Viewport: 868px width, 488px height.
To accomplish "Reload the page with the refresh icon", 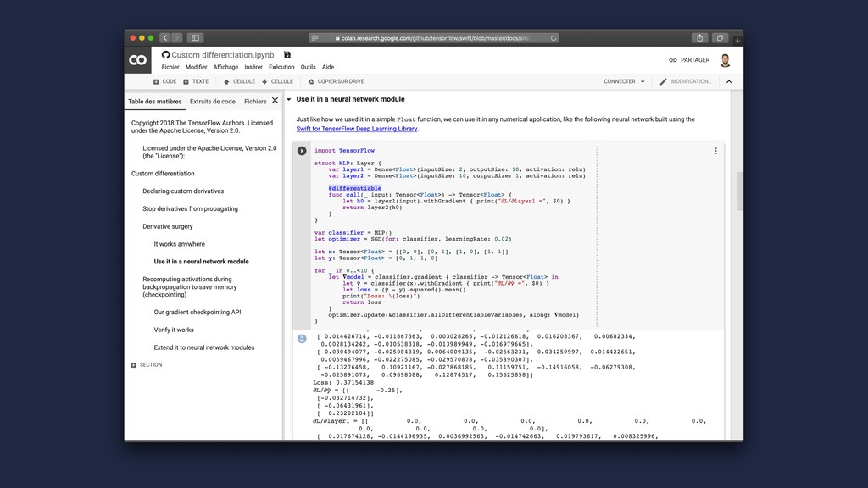I will coord(553,37).
